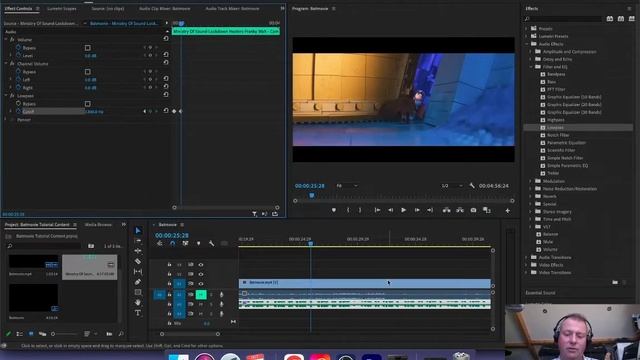Toggle the lock on the top video track

tap(169, 264)
